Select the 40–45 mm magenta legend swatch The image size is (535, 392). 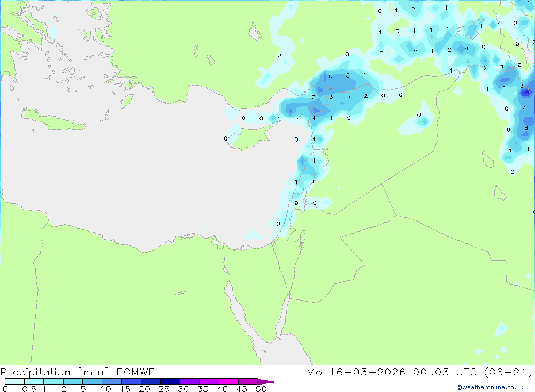(228, 381)
